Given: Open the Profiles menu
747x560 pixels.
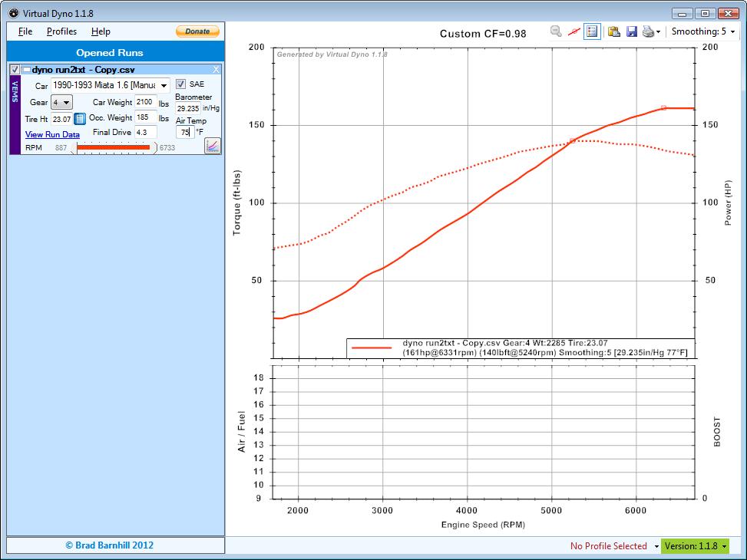Looking at the screenshot, I should 61,31.
